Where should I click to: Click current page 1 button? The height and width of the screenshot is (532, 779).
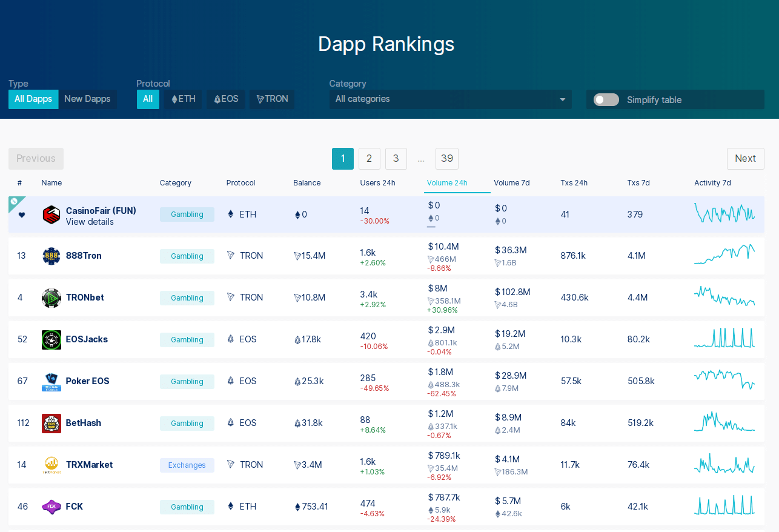(x=343, y=159)
